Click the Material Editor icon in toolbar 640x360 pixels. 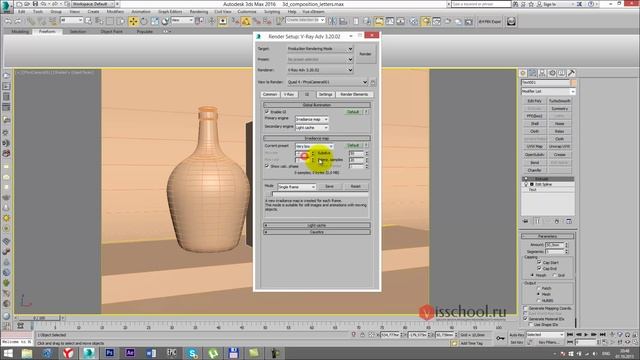click(x=413, y=21)
